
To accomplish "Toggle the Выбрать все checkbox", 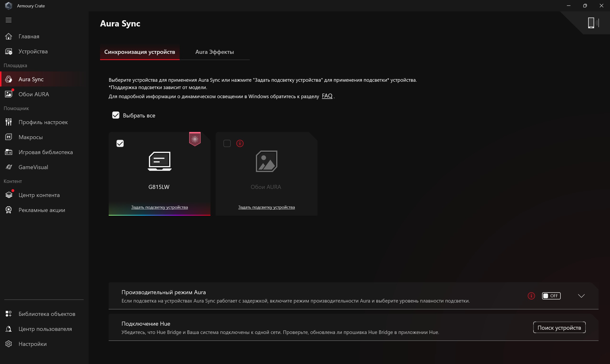I will [116, 115].
